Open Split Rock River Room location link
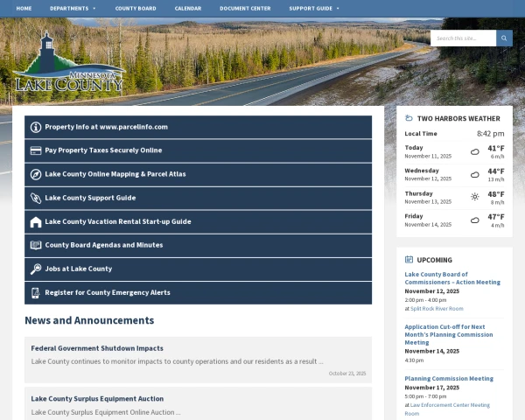The height and width of the screenshot is (420, 525). click(437, 309)
